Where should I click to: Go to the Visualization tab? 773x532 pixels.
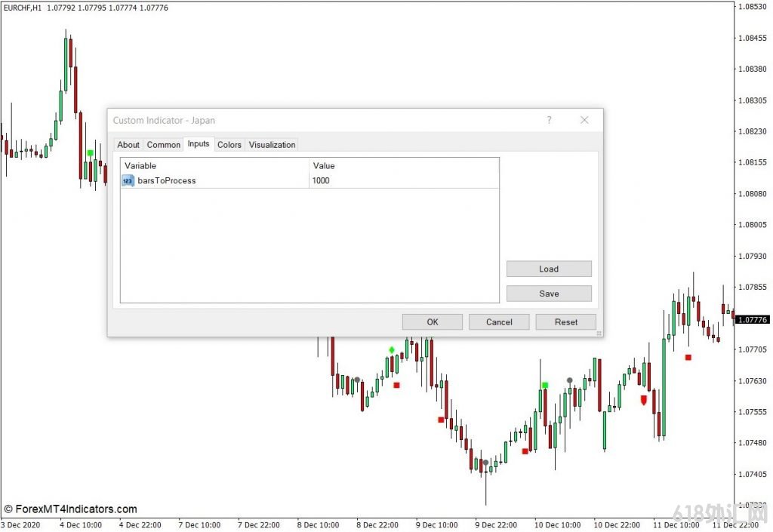tap(272, 145)
